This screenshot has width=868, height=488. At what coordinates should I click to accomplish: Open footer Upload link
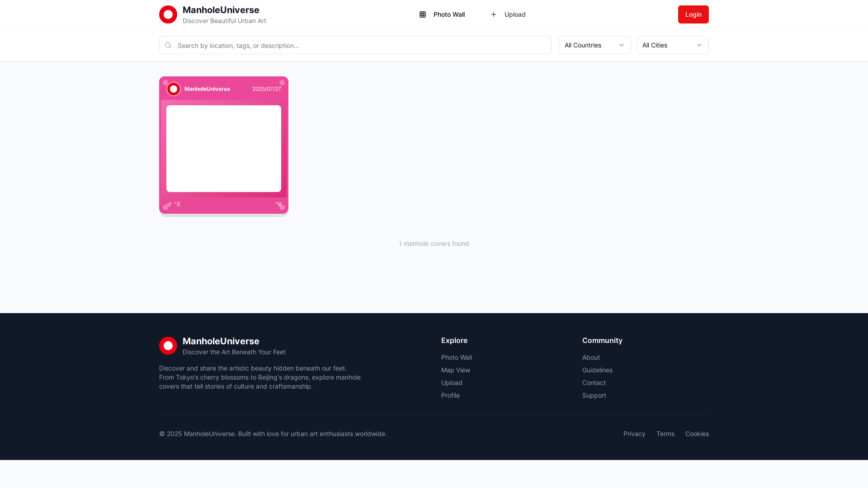pos(452,383)
